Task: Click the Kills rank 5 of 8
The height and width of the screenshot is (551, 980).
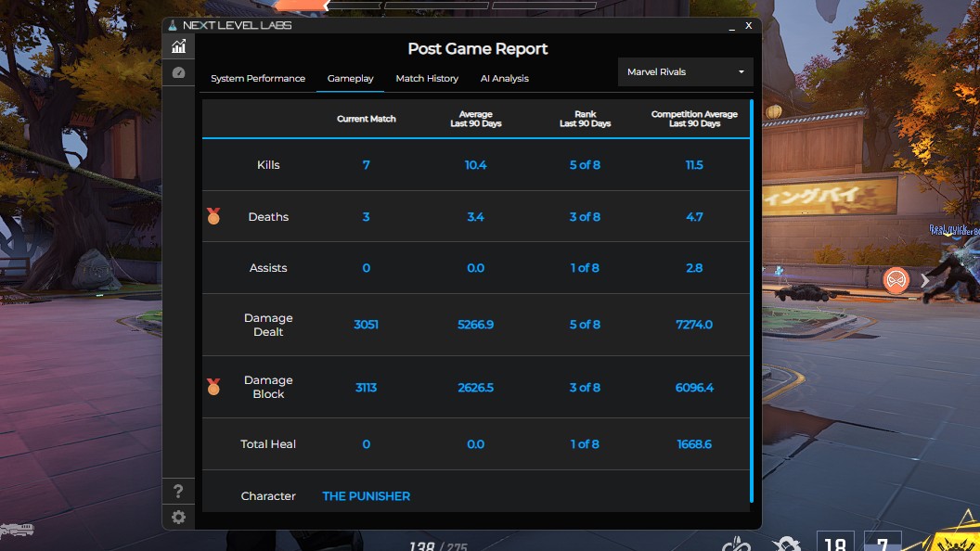Action: pyautogui.click(x=585, y=165)
